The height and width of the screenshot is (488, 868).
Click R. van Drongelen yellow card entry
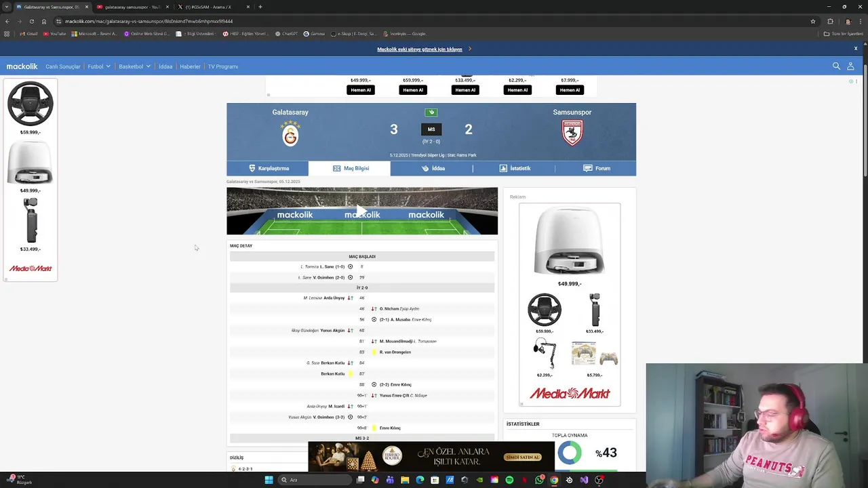[395, 352]
